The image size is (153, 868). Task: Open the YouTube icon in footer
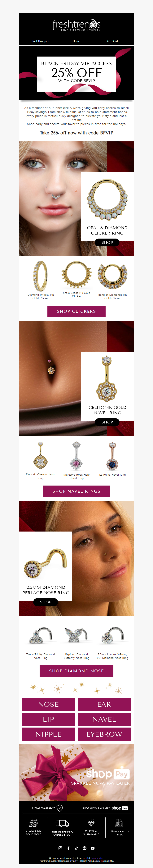93,848
